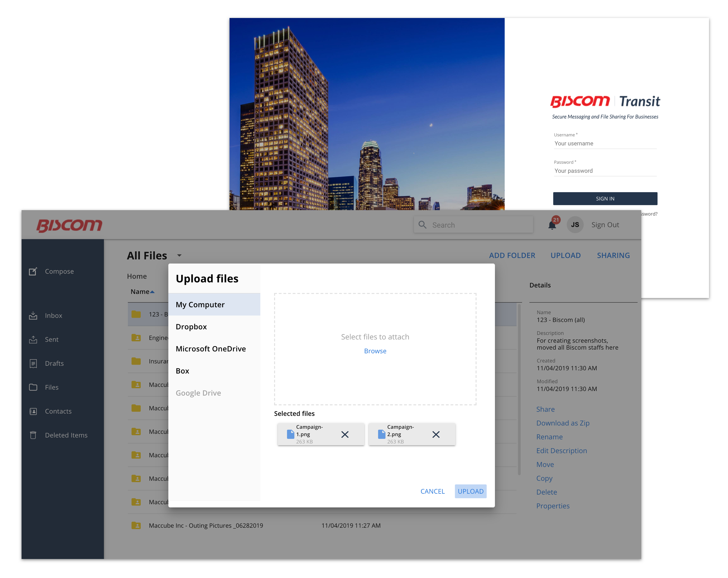
Task: Click the Username input field
Action: click(x=605, y=144)
